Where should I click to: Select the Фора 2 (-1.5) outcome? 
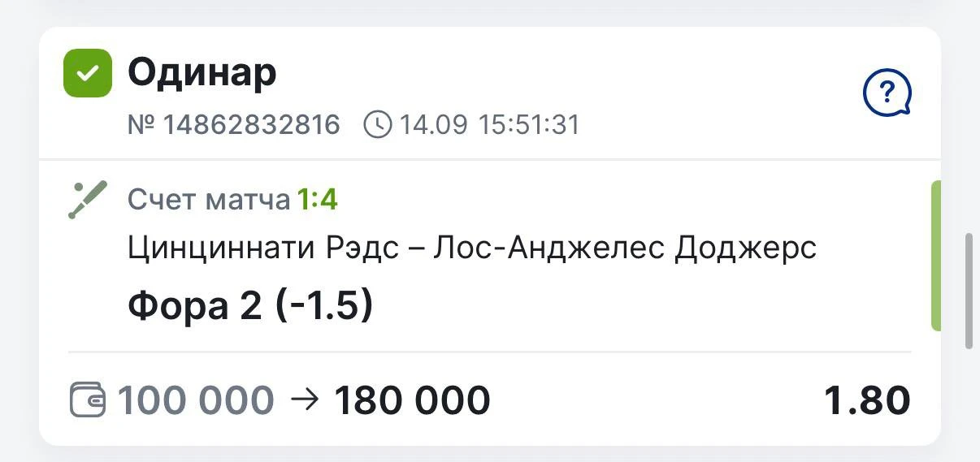coord(250,306)
